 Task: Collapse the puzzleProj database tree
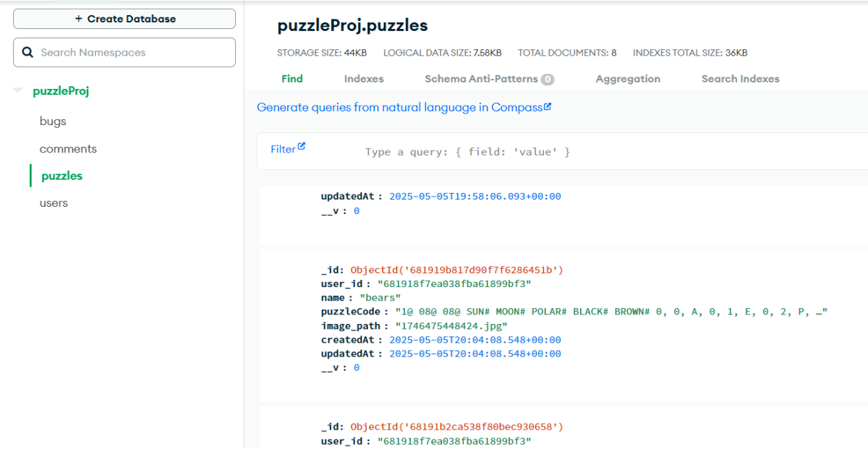tap(16, 90)
